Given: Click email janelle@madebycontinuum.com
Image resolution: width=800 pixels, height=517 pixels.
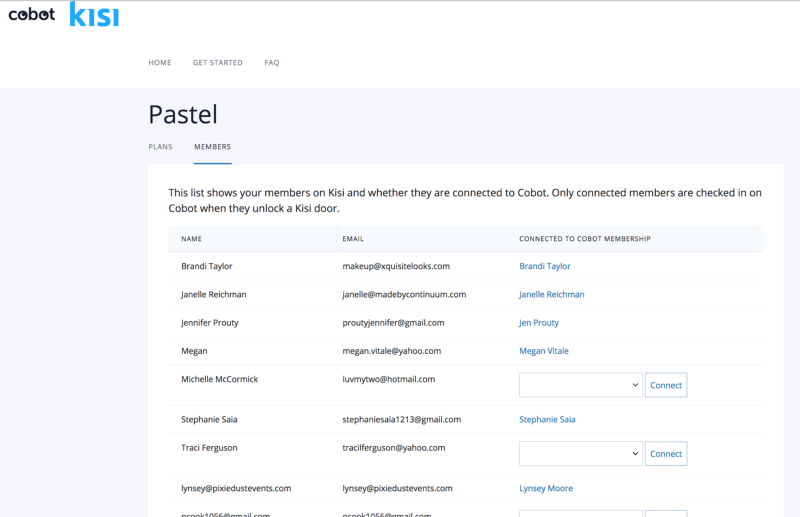Looking at the screenshot, I should pyautogui.click(x=404, y=294).
